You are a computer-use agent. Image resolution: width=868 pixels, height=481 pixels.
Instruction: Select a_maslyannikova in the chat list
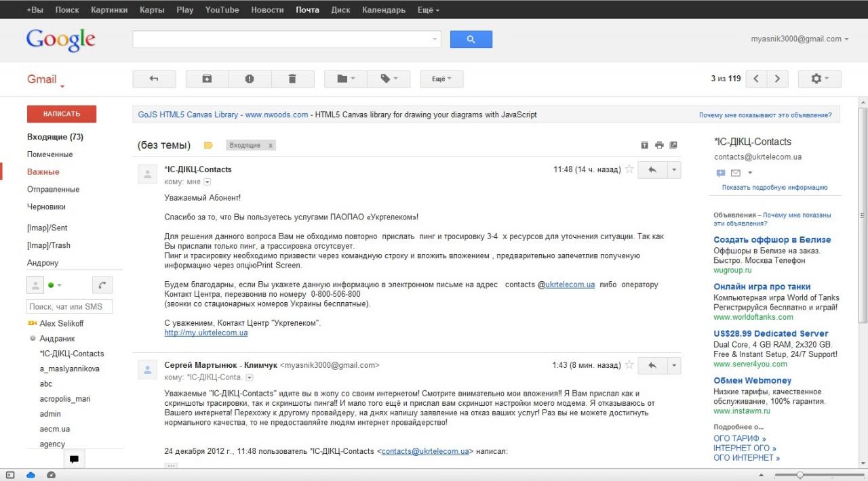[x=70, y=369]
